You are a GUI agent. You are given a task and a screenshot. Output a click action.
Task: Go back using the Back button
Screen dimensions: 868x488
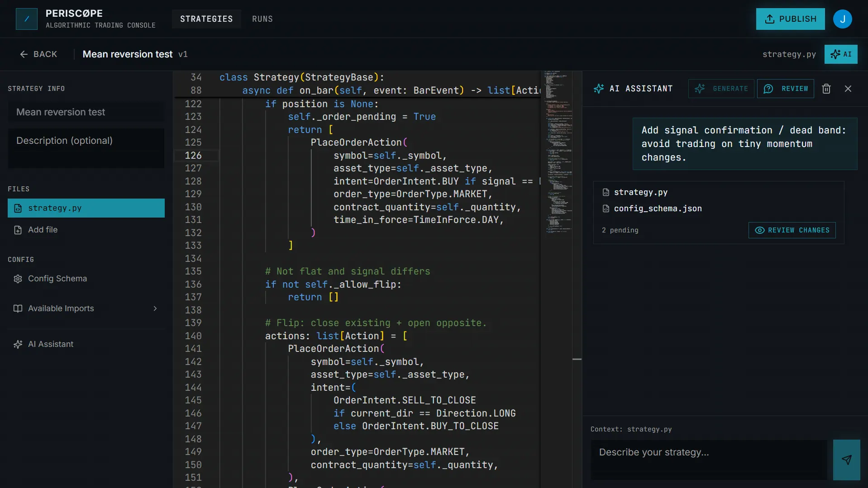coord(38,54)
